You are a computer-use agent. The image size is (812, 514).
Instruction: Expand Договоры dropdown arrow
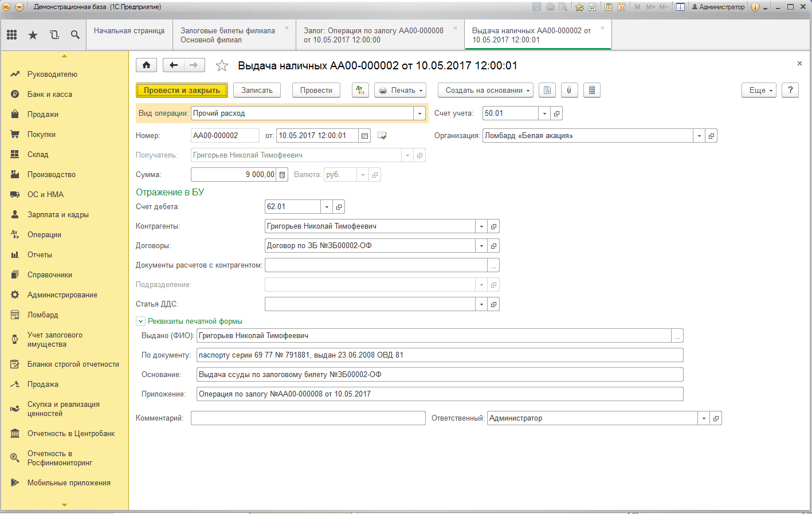coord(481,246)
